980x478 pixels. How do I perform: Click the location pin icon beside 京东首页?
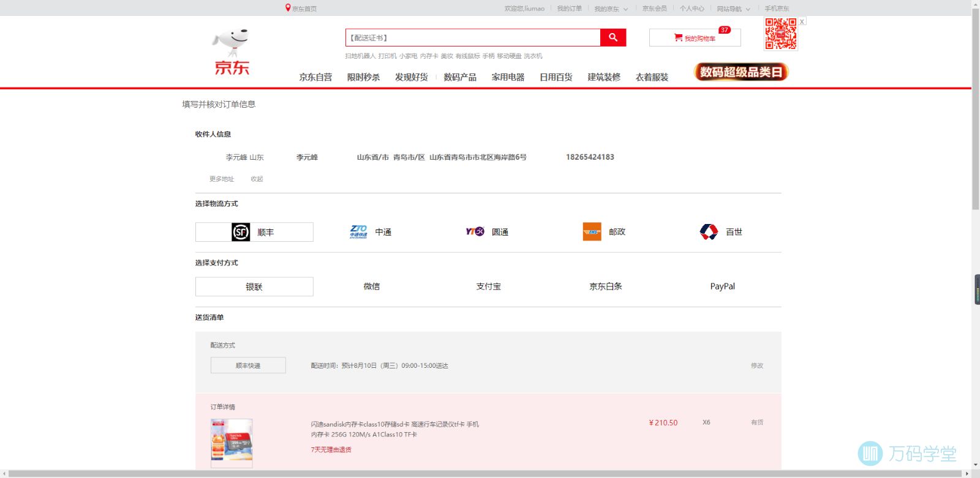(x=288, y=8)
